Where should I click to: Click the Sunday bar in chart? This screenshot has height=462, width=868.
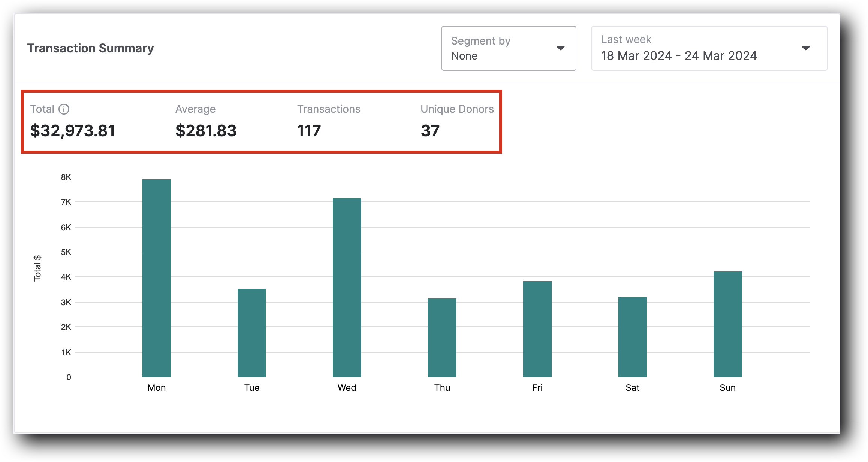[x=728, y=324]
